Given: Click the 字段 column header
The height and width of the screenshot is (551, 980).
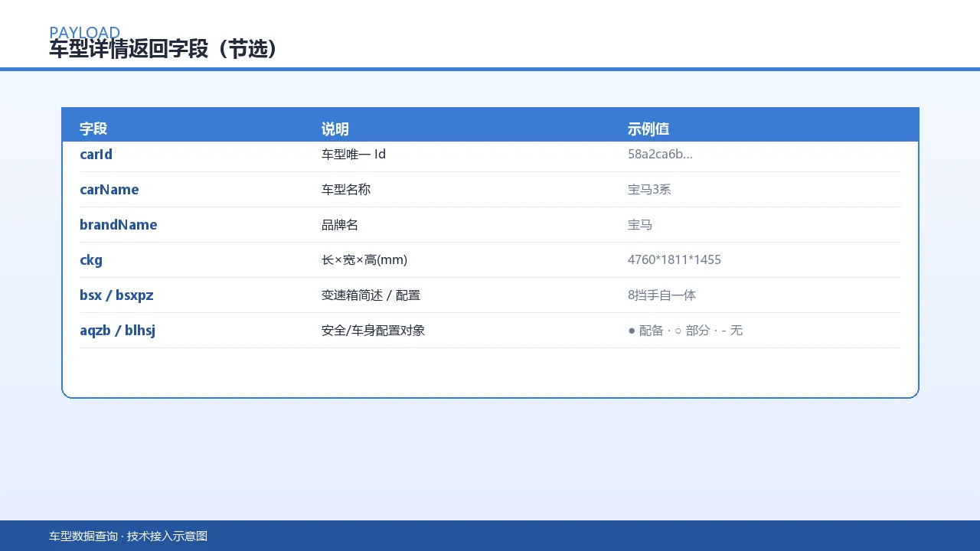Looking at the screenshot, I should pos(93,129).
